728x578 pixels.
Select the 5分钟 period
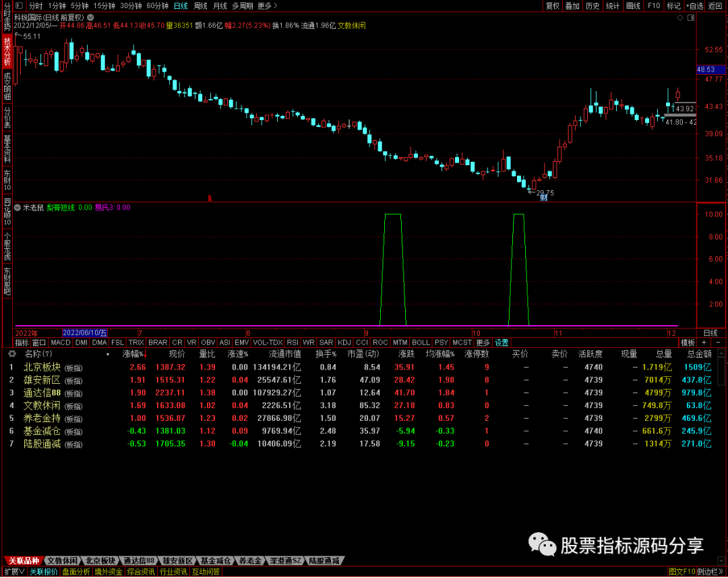tap(80, 6)
